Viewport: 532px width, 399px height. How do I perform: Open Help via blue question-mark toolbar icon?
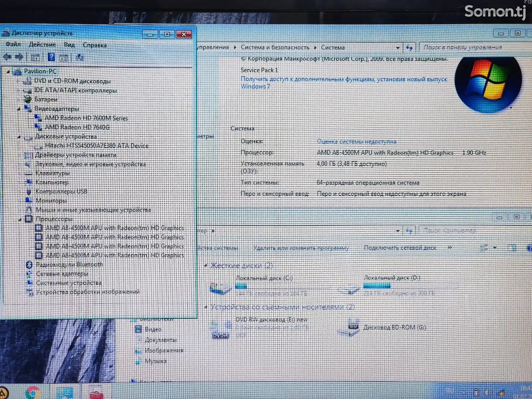tap(51, 57)
